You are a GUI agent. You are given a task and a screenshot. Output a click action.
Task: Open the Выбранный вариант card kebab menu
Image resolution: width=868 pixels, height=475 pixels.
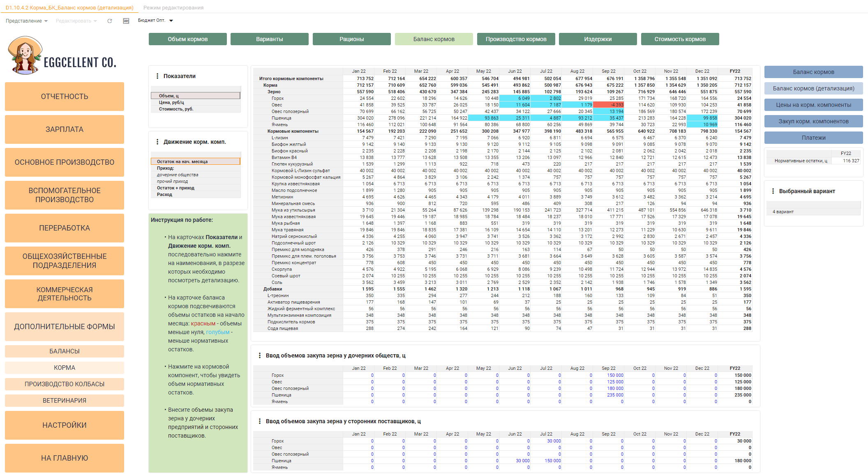point(773,191)
